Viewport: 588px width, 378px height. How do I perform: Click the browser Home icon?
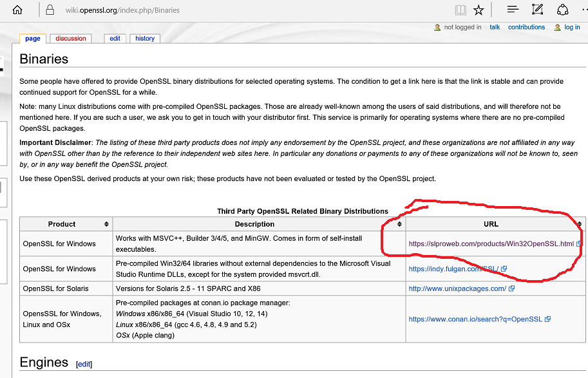pyautogui.click(x=17, y=10)
